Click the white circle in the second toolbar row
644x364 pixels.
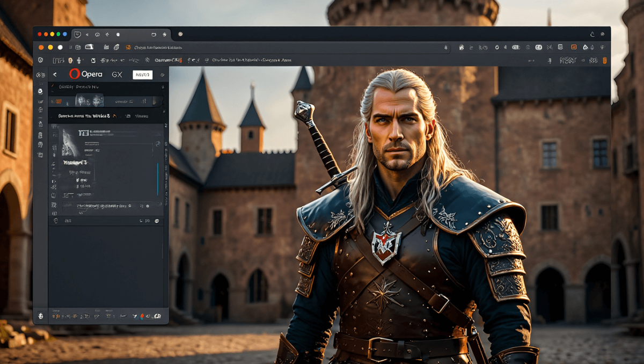[x=60, y=47]
